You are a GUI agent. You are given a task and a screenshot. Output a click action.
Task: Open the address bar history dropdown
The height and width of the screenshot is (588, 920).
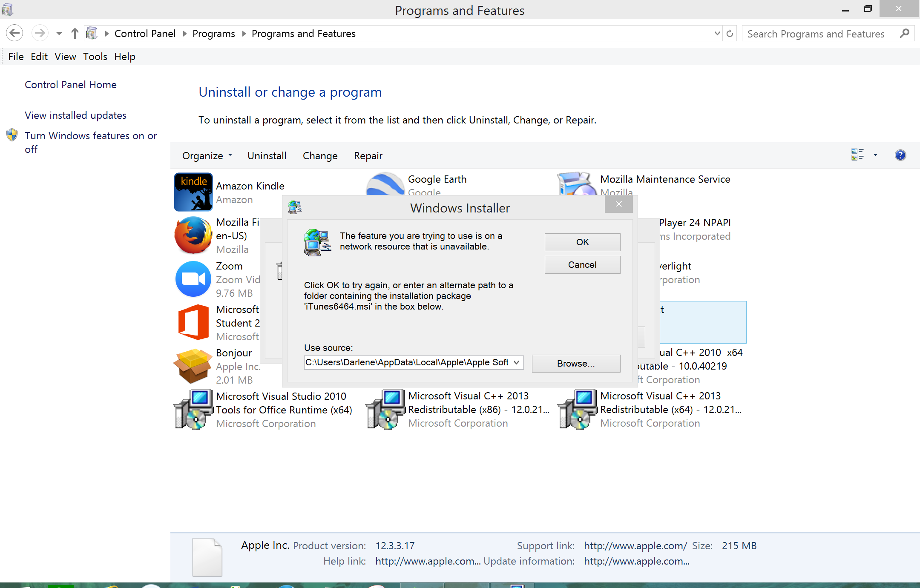coord(717,34)
